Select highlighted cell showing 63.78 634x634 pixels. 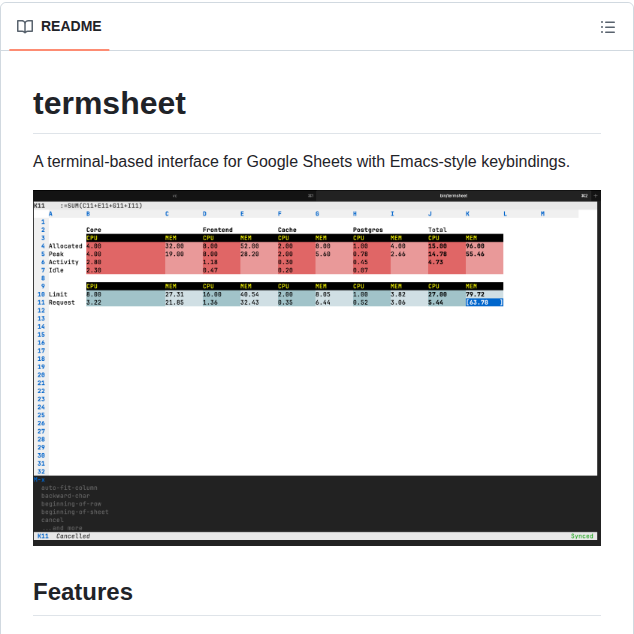[483, 302]
